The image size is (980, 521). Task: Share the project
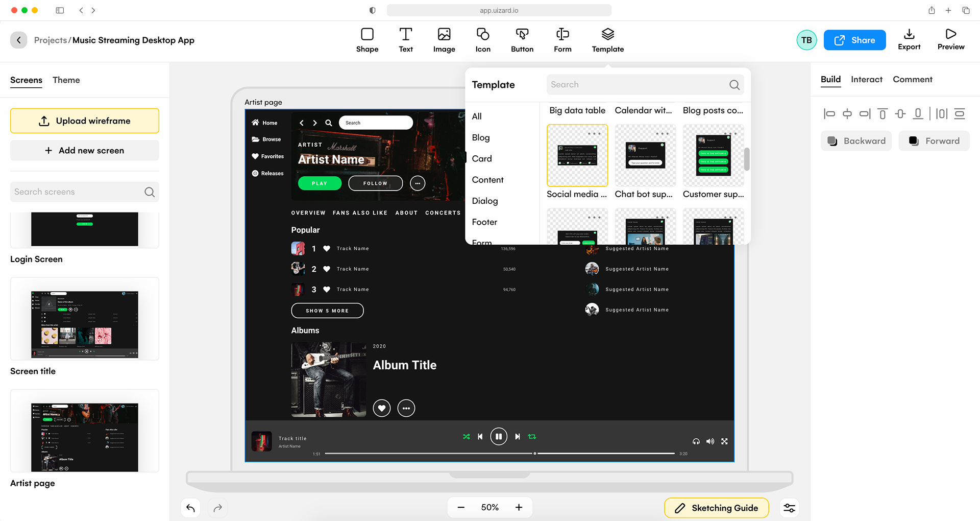[x=854, y=40]
